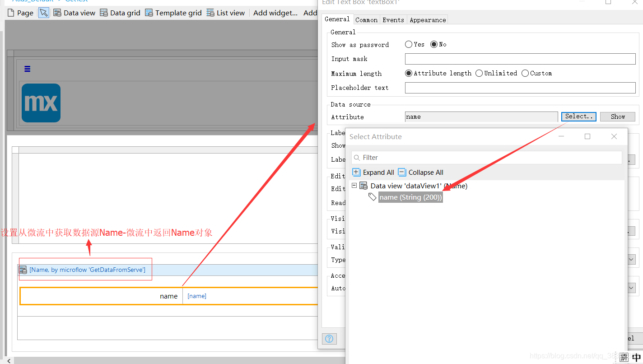Focus the Input mask field
Screen dimensions: 643x364
520,59
